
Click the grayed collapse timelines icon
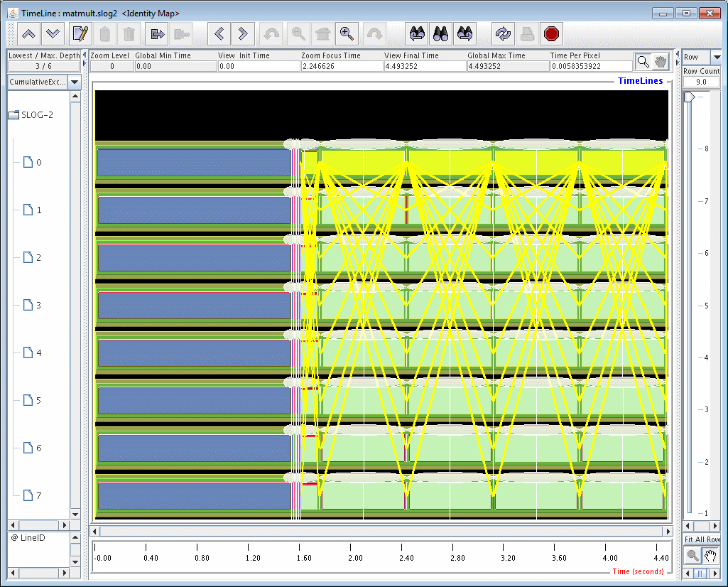[182, 34]
